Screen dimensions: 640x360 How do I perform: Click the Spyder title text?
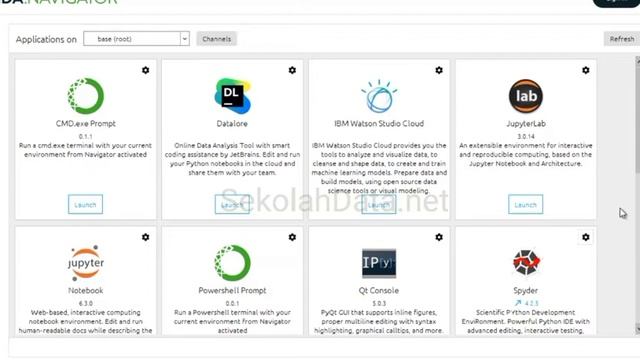tap(526, 291)
